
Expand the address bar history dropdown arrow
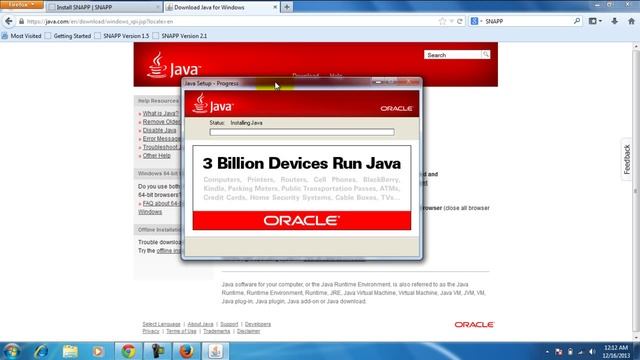(451, 21)
